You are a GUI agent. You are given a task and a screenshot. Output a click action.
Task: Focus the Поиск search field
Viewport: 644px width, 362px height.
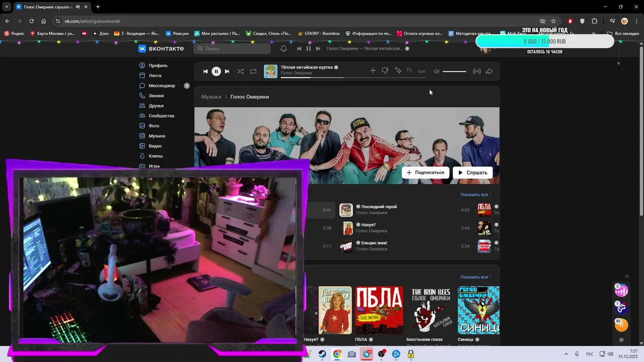[232, 48]
